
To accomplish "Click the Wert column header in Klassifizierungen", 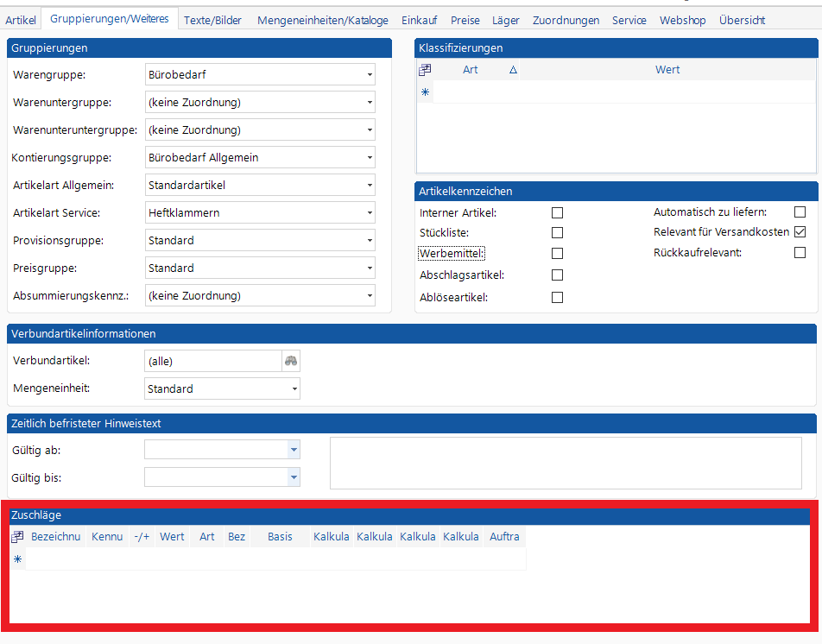I will [x=667, y=70].
